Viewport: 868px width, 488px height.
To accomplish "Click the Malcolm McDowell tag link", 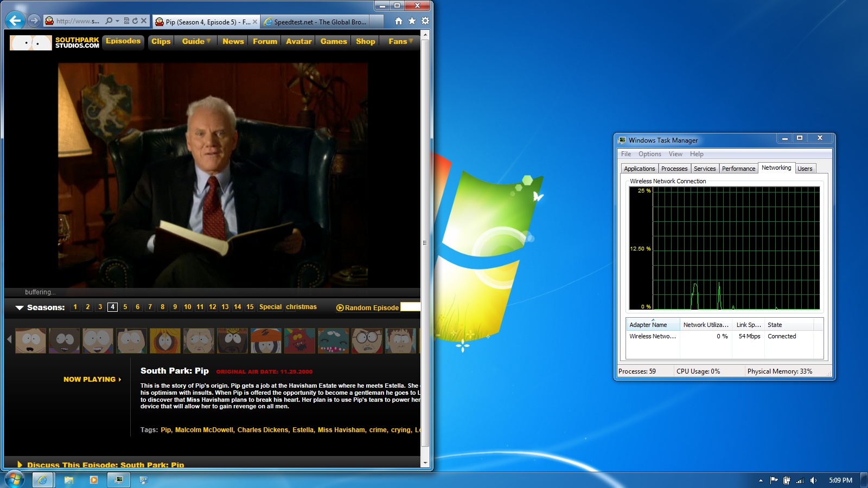I will [205, 430].
